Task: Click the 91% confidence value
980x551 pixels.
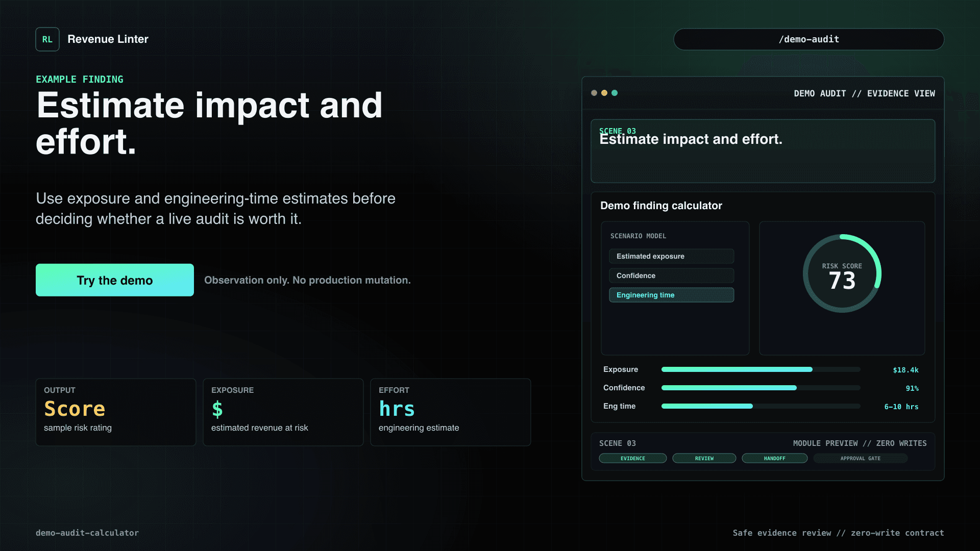Action: coord(912,388)
